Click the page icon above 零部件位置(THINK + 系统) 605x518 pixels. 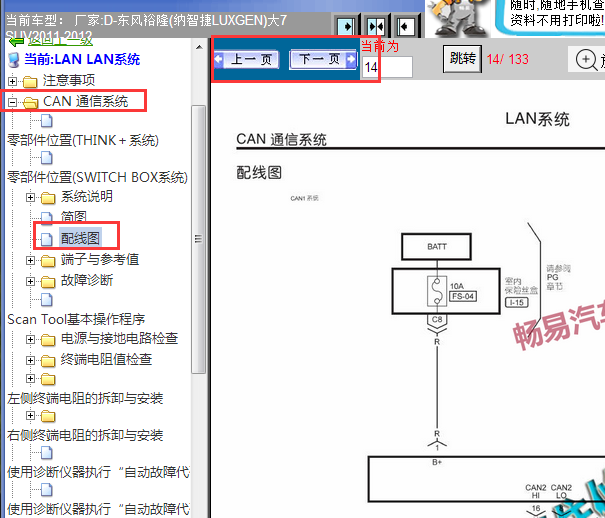[47, 121]
